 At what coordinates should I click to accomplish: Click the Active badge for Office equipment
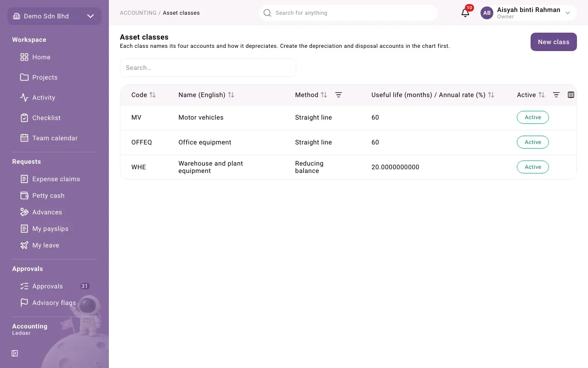tap(533, 142)
